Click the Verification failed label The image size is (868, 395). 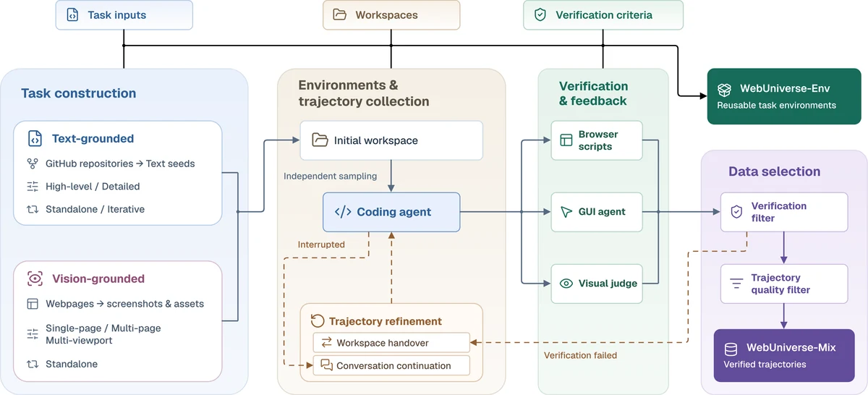(580, 355)
